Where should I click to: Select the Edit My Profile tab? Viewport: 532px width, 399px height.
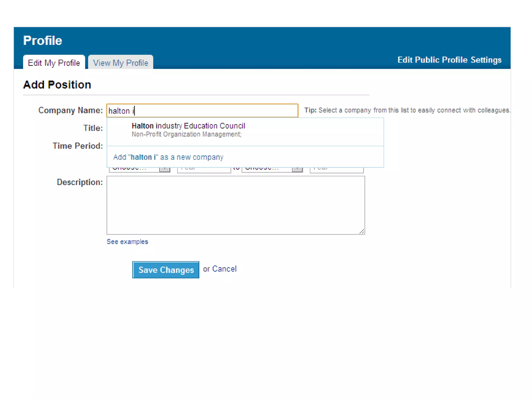[54, 63]
